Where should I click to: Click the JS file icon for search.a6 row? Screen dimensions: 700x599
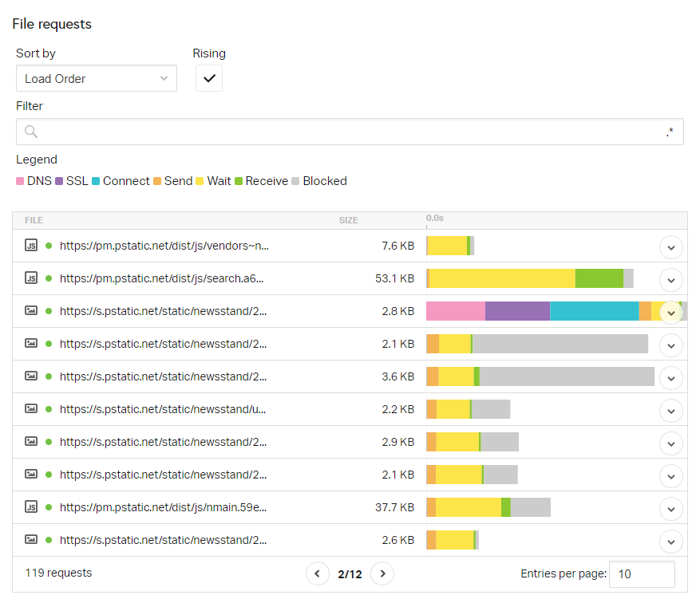pyautogui.click(x=31, y=278)
